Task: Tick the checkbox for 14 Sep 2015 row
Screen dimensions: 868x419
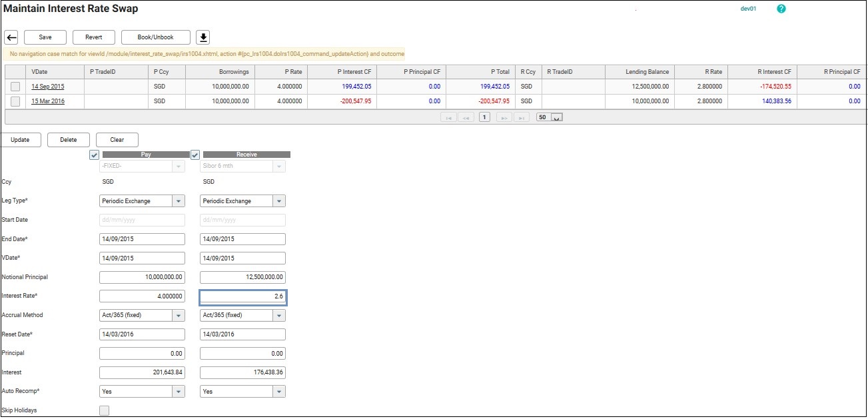Action: click(x=15, y=87)
